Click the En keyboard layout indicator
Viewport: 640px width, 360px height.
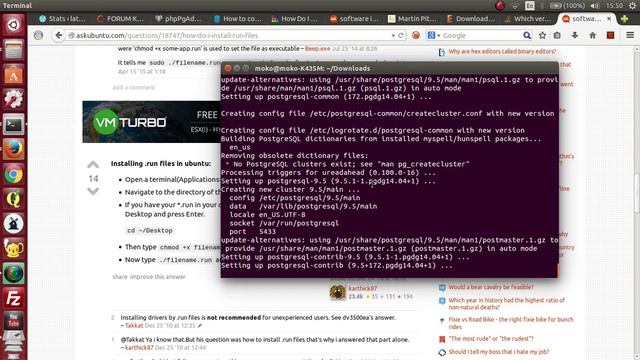(530, 5)
